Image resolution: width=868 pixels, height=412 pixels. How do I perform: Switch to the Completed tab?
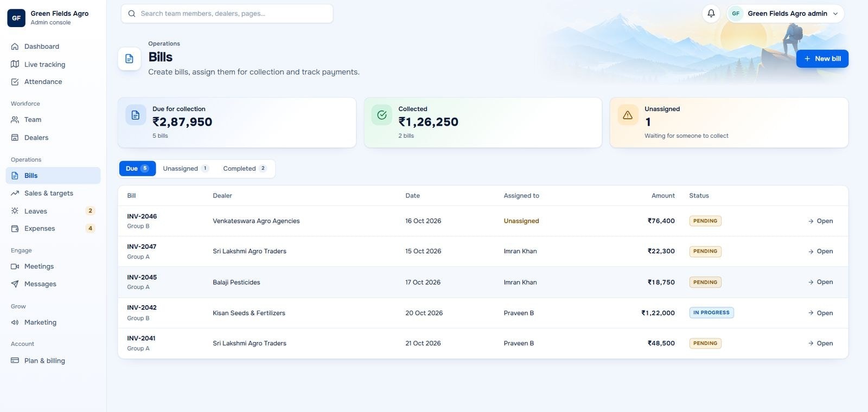coord(245,169)
